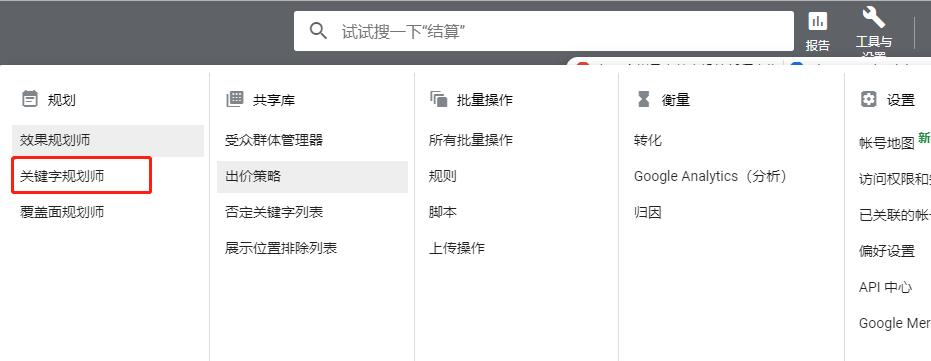Open 转化 under measurement
931x361 pixels.
point(648,141)
